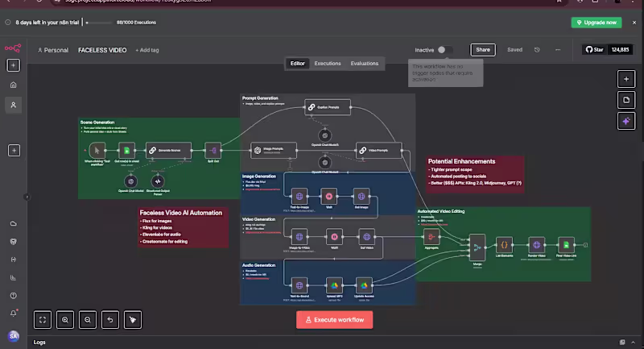The height and width of the screenshot is (349, 644).
Task: Select the OpenAI Chat Model node under Generate Scenes
Action: (130, 181)
